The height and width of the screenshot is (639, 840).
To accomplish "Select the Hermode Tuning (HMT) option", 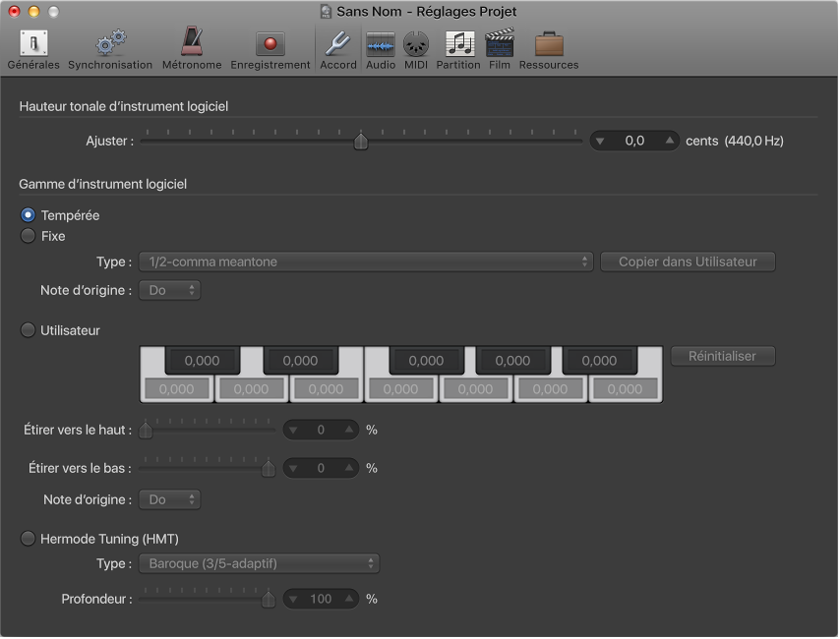I will click(x=29, y=539).
